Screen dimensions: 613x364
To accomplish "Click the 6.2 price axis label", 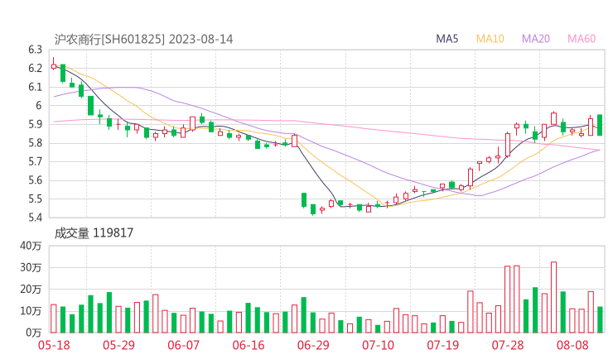I will pyautogui.click(x=35, y=69).
